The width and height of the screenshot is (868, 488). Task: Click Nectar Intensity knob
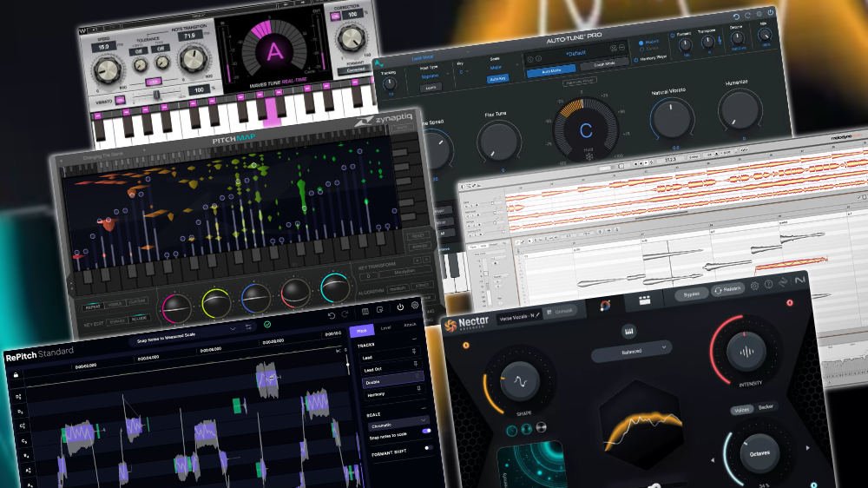click(746, 352)
